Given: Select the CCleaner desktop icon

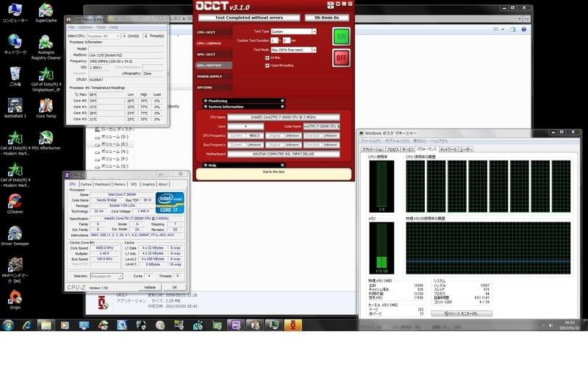Looking at the screenshot, I should pos(15,204).
